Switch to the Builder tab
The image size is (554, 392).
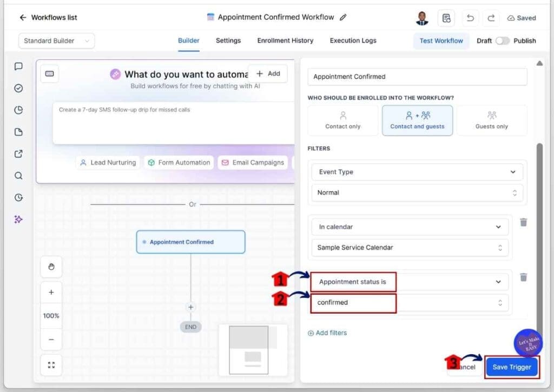[x=189, y=41]
